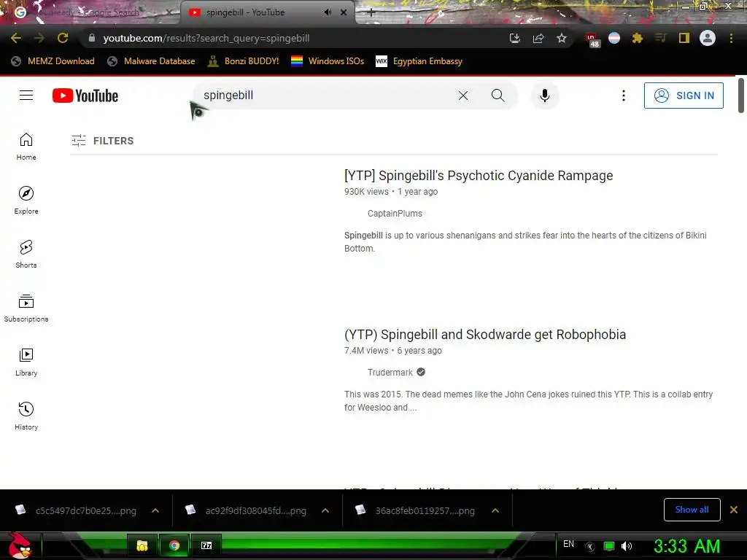The height and width of the screenshot is (560, 747).
Task: Open the Angry Birds start button
Action: (20, 545)
